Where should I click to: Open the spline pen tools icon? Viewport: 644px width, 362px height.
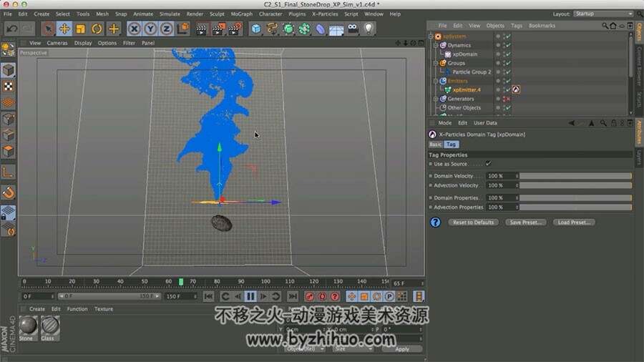pos(273,29)
